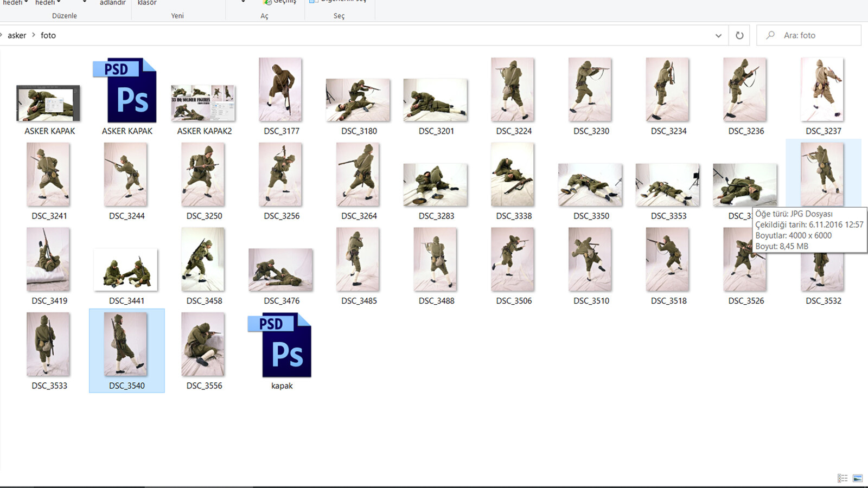Click the DSC_3441 thumbnail

point(126,270)
